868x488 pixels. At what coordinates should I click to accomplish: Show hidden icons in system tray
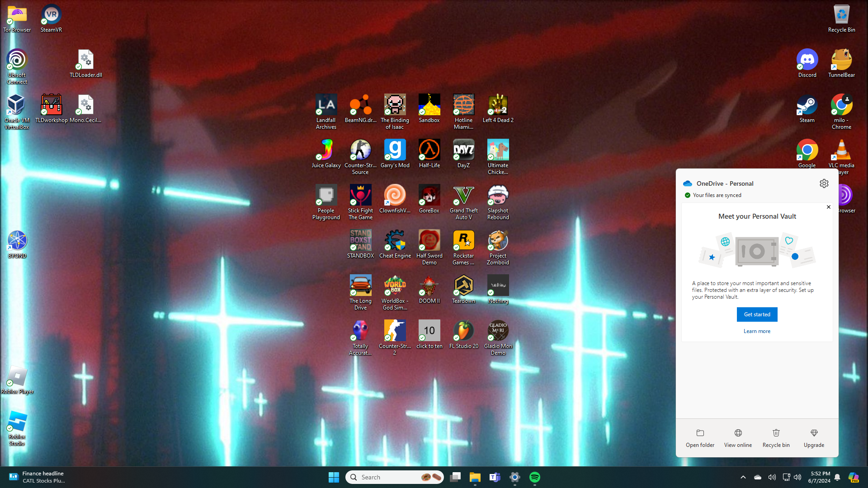pyautogui.click(x=743, y=477)
